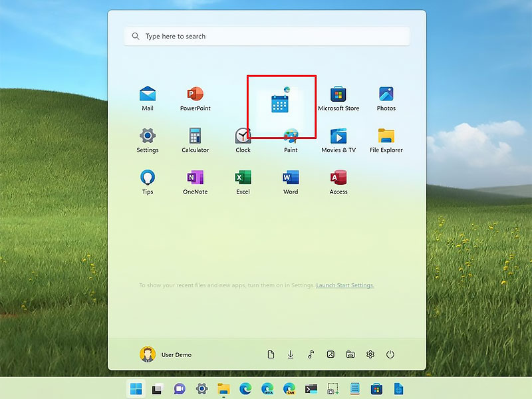
Task: Open Movies & TV
Action: pyautogui.click(x=338, y=140)
